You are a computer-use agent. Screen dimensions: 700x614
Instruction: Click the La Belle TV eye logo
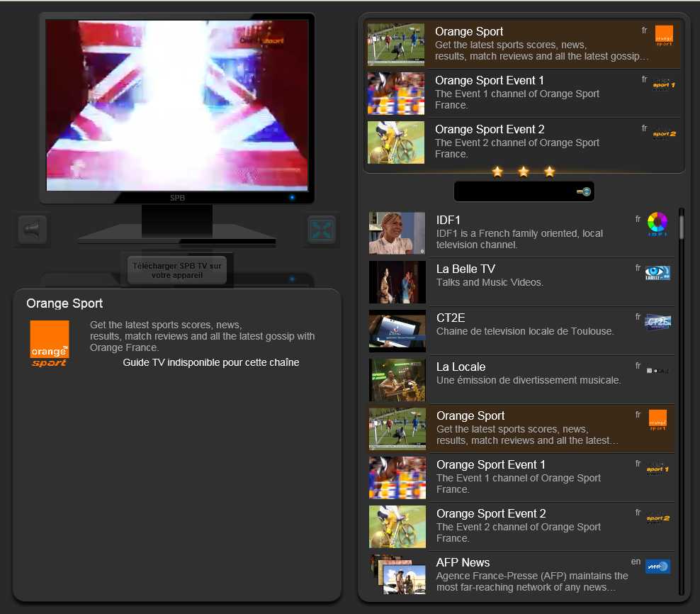(657, 274)
